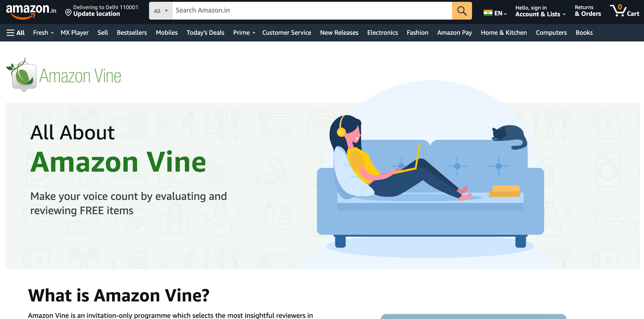
Task: Open the Books category link
Action: [x=584, y=33]
